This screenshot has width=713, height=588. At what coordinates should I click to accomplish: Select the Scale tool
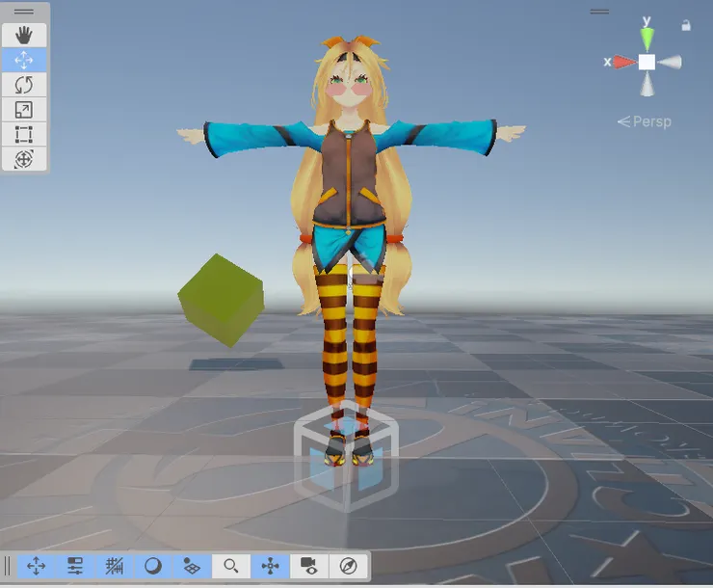[24, 110]
